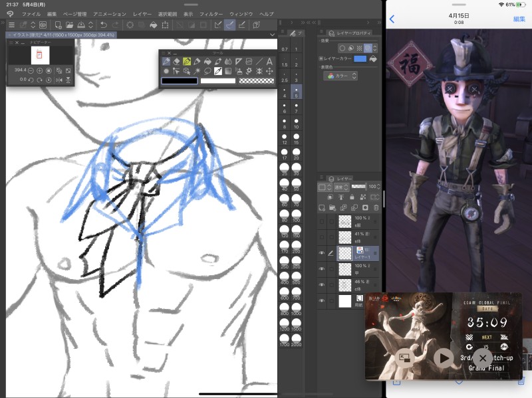Open the アニメーション menu
Image resolution: width=532 pixels, height=398 pixels.
110,14
